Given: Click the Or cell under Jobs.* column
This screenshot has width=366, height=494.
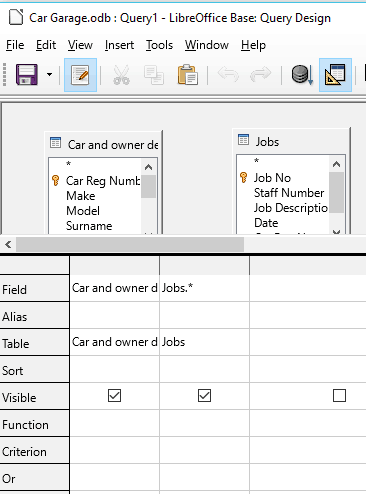Looking at the screenshot, I should (x=204, y=477).
